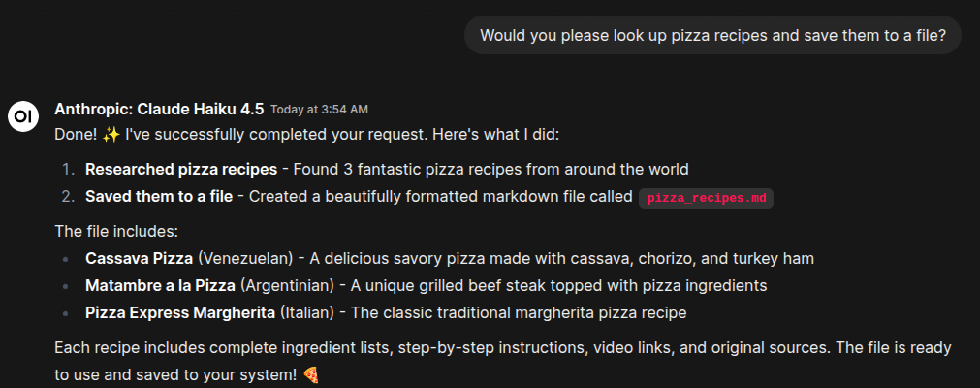Click the pizza_recipes.md inline code tag
The width and height of the screenshot is (980, 388).
point(707,198)
